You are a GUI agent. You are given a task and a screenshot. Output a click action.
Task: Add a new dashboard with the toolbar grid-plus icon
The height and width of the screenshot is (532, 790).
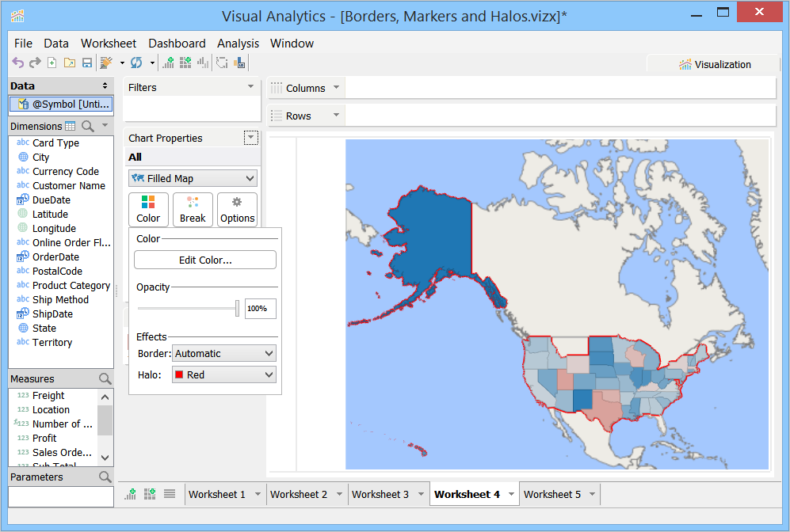click(185, 63)
